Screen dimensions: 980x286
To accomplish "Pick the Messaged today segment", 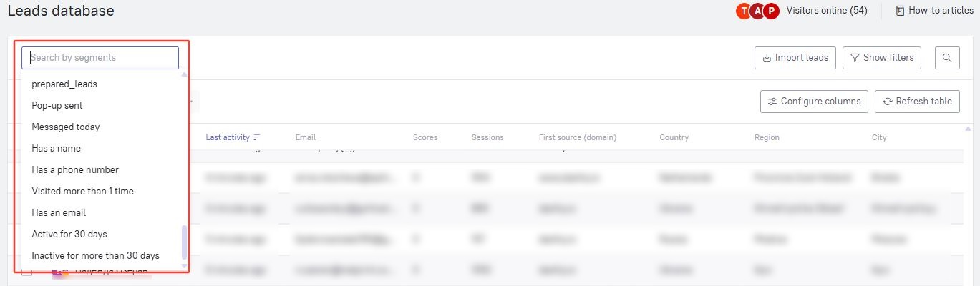I will (x=66, y=127).
